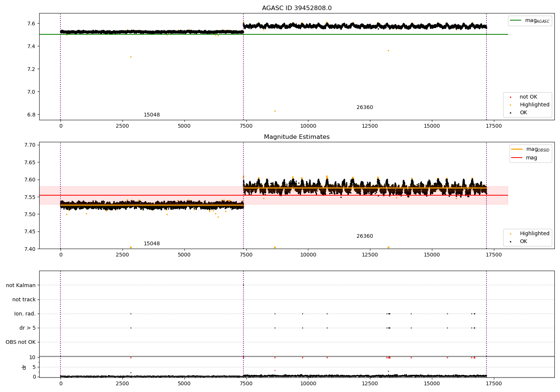560x392 pixels.
Task: Click the 'Magnitude Estimates' plot title
Action: tap(297, 137)
